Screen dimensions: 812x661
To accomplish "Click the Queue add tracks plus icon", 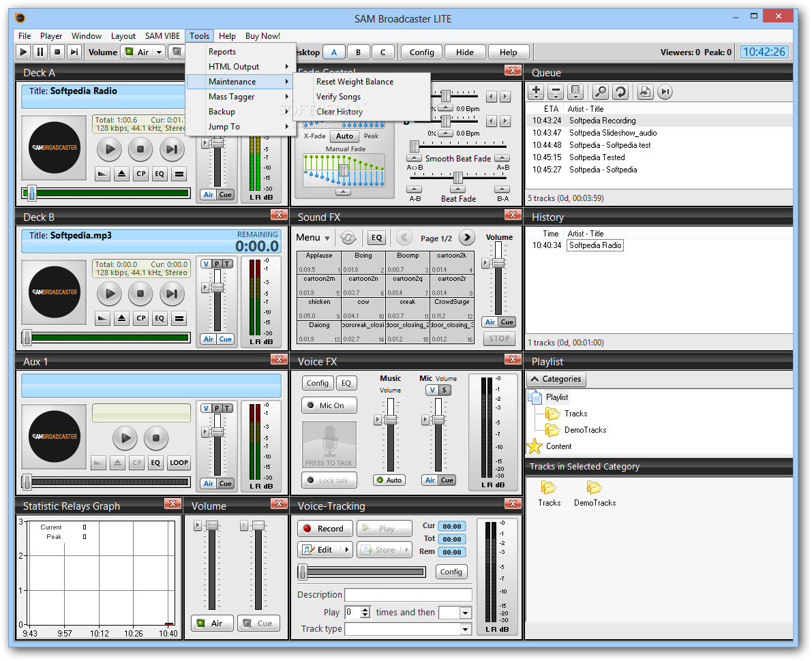I will (x=537, y=91).
